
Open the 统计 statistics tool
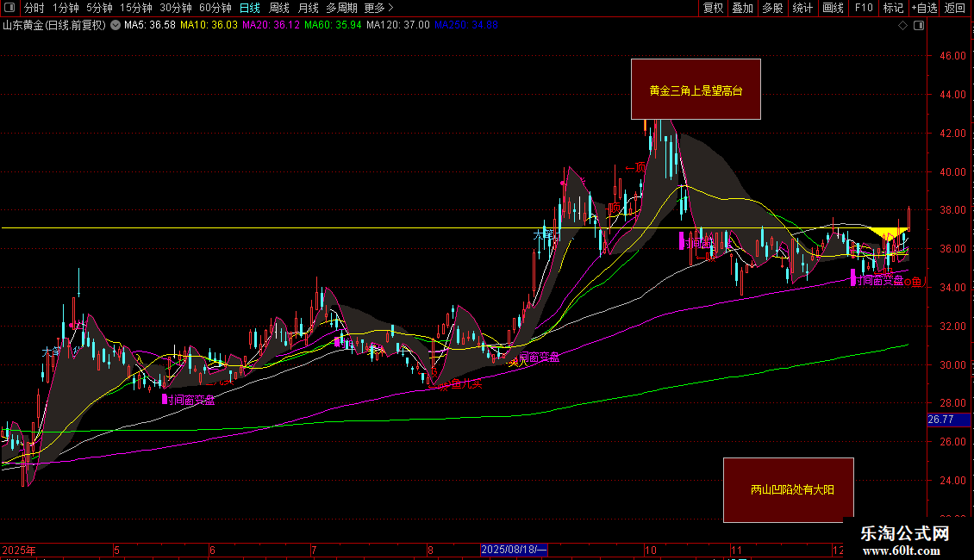pos(802,8)
